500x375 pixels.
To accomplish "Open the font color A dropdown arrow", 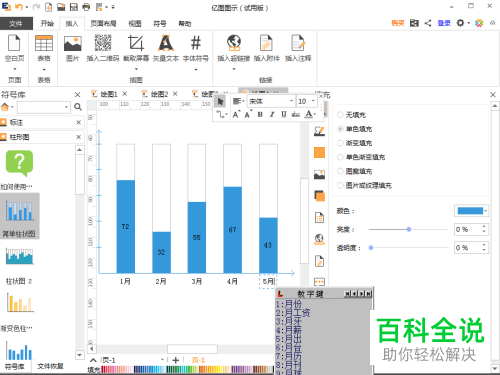I will (x=315, y=114).
